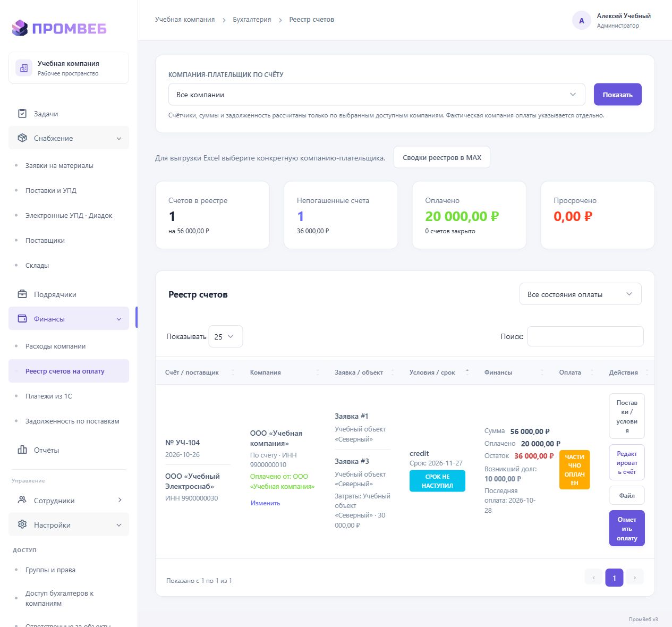Click Сводки реестров в MAX button
Viewport: 672px width, 627px height.
442,157
